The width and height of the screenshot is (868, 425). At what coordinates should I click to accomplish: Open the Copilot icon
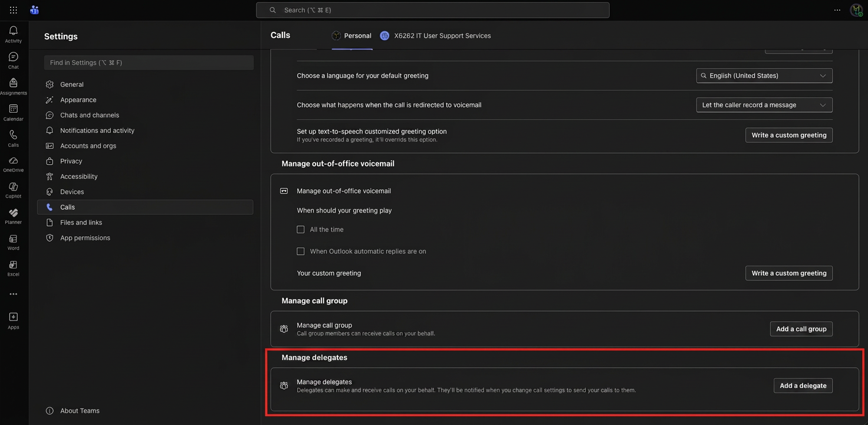click(13, 187)
